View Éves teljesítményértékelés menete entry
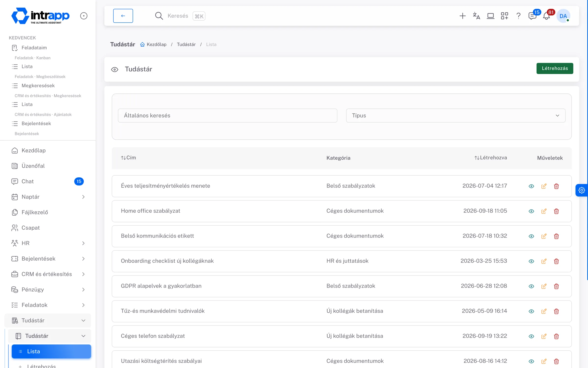Screen dimensions: 588x368 (x=531, y=186)
